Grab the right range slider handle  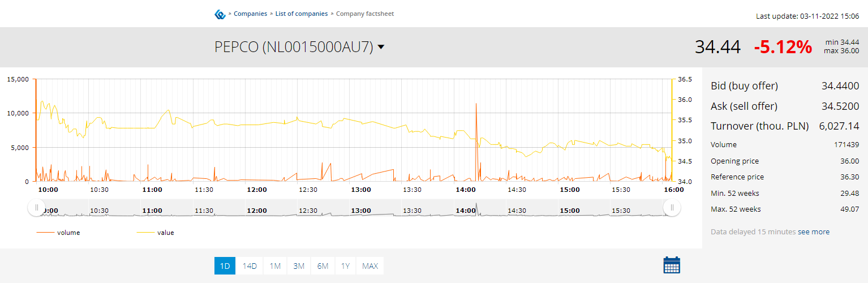coord(672,208)
